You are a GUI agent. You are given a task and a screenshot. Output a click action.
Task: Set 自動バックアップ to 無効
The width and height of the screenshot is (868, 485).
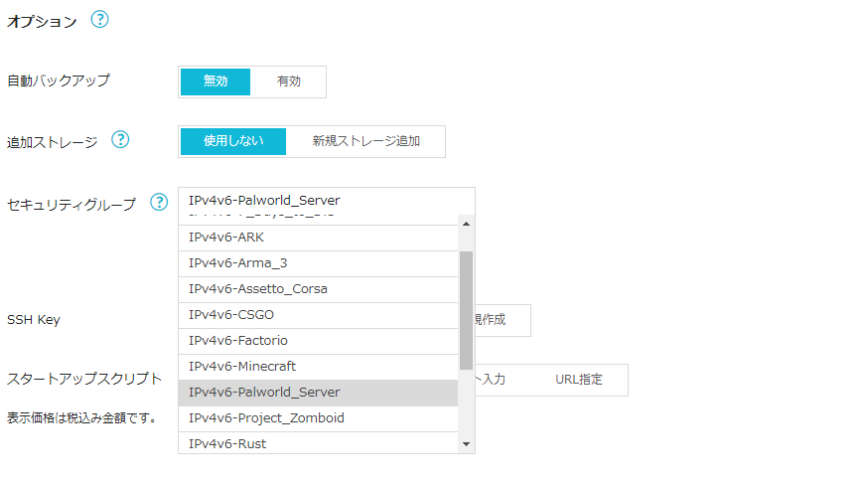pyautogui.click(x=216, y=81)
